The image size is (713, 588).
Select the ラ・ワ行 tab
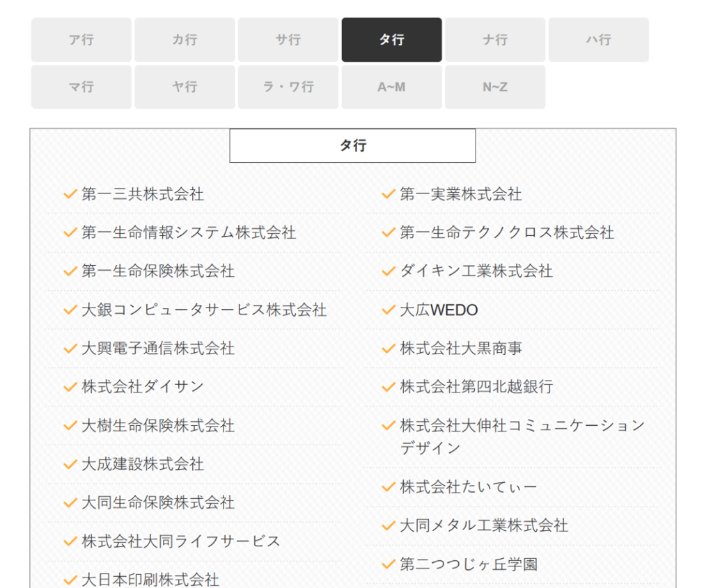(288, 87)
